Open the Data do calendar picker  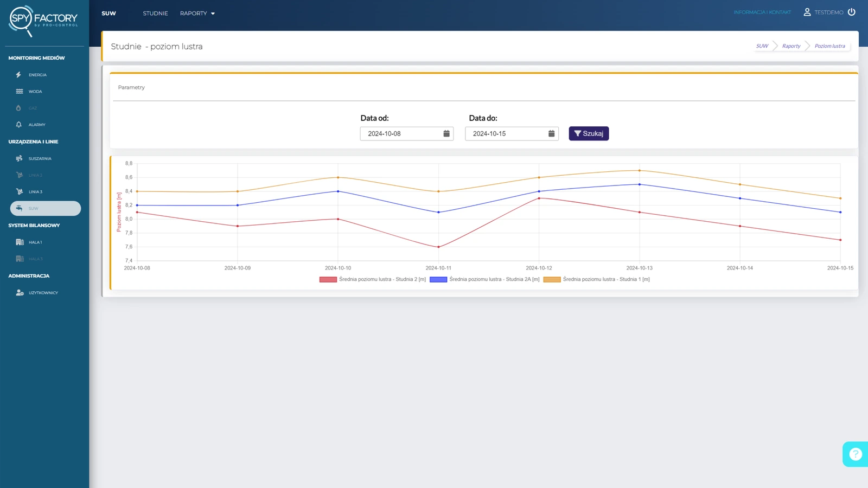click(x=551, y=133)
